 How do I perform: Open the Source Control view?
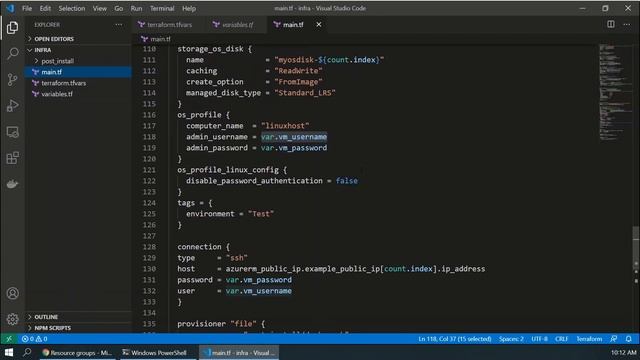tap(12, 80)
